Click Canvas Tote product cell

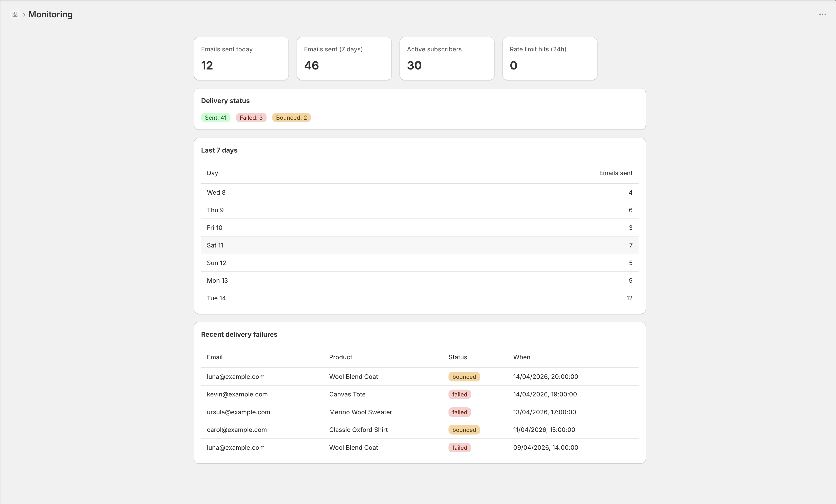[347, 394]
